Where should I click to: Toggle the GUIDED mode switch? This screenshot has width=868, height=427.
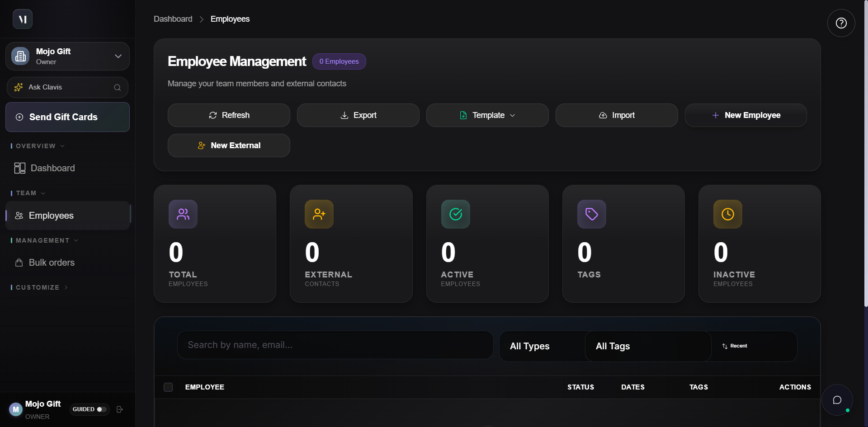click(x=102, y=409)
